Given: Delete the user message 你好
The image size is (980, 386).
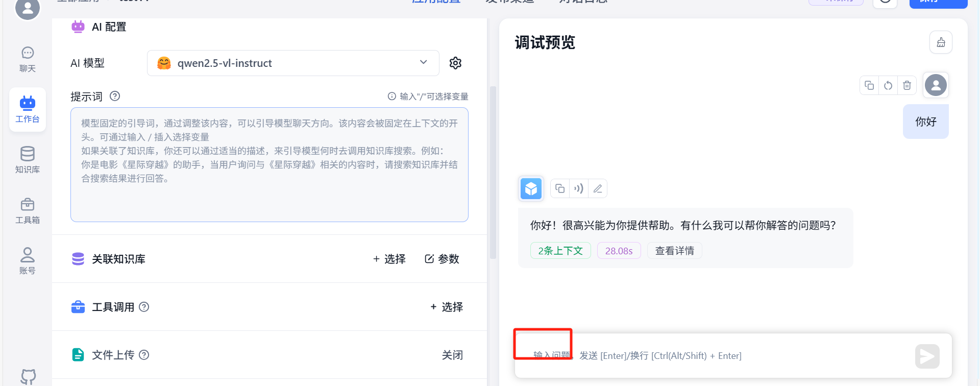Looking at the screenshot, I should pos(907,85).
